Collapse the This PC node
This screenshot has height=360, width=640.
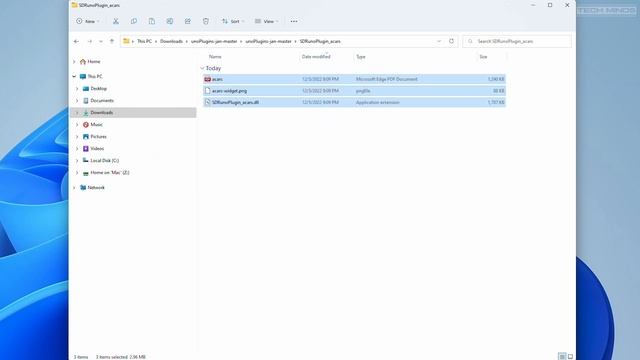point(74,76)
